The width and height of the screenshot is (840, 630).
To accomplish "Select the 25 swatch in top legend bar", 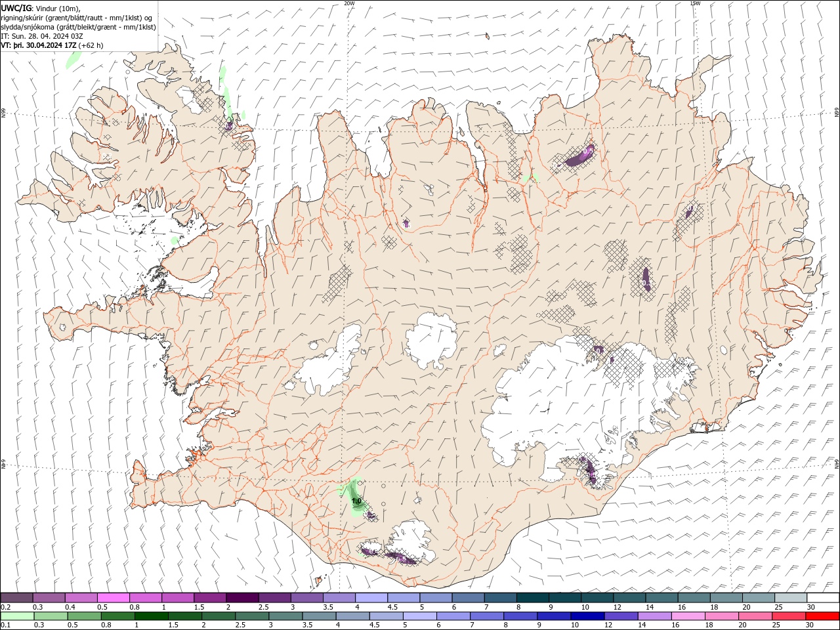I will (789, 598).
